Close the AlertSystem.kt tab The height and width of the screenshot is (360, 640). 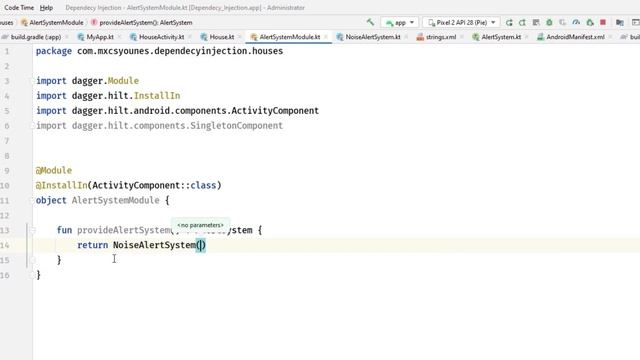[x=527, y=37]
